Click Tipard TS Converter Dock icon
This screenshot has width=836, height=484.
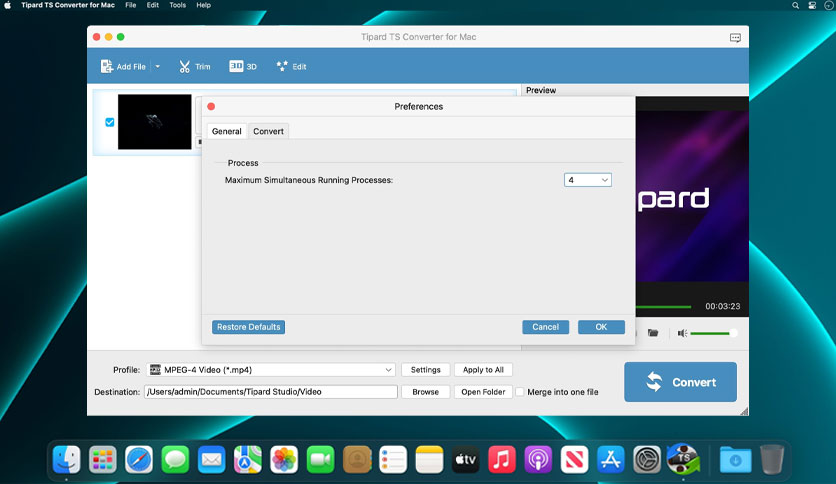point(684,459)
